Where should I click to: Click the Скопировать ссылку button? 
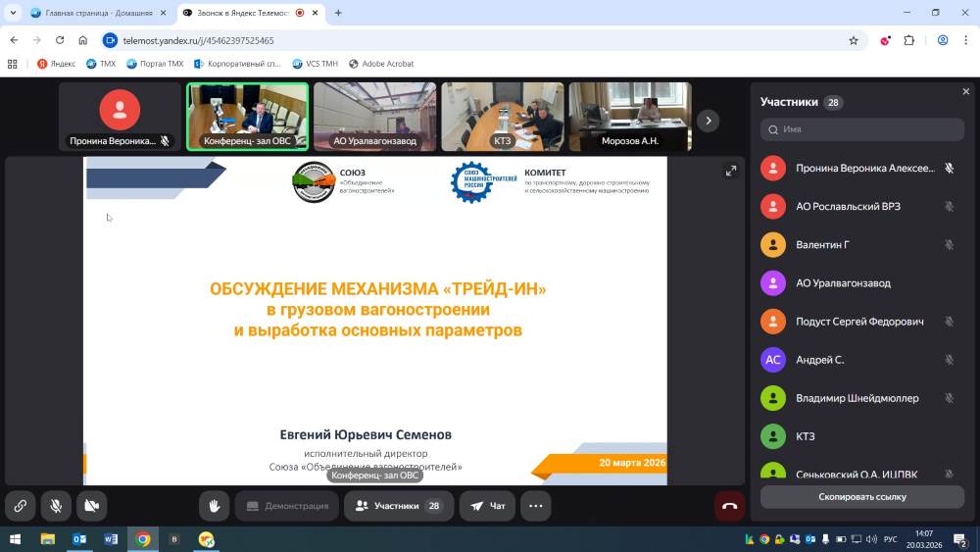(861, 497)
